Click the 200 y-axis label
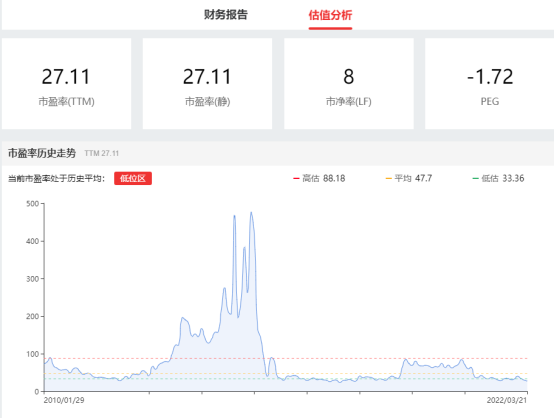 (x=33, y=317)
